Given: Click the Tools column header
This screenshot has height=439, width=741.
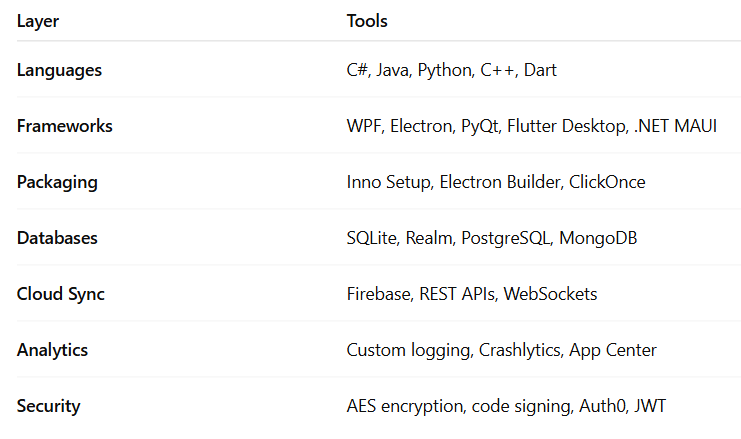Looking at the screenshot, I should pos(367,21).
